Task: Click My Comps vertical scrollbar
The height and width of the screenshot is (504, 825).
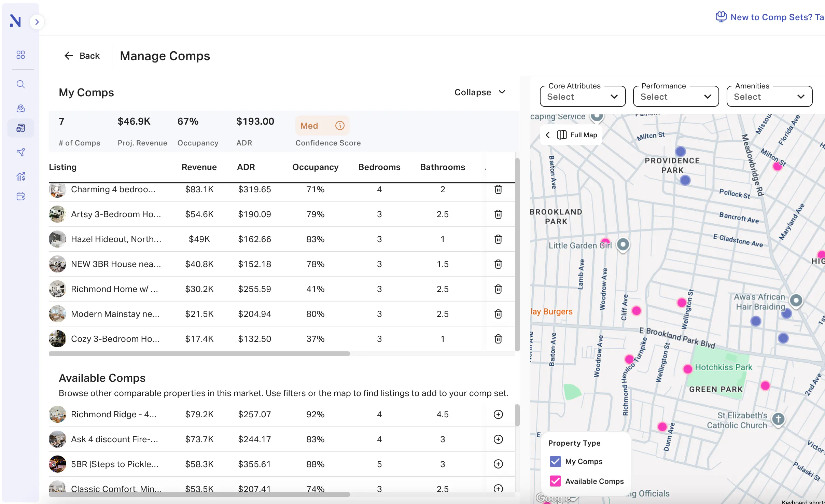Action: click(517, 254)
